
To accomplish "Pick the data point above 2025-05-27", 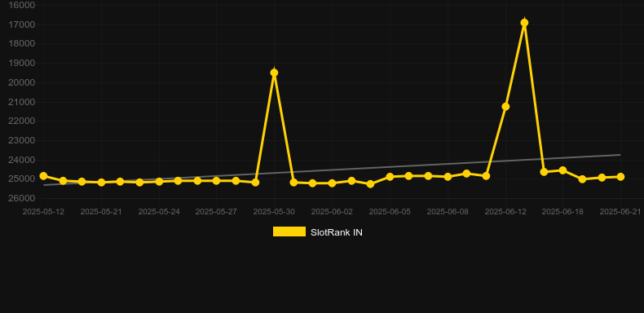I will point(217,181).
